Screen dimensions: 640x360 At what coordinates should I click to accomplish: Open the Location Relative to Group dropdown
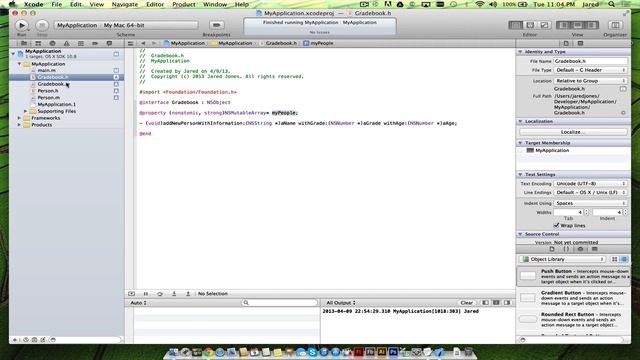pos(590,81)
